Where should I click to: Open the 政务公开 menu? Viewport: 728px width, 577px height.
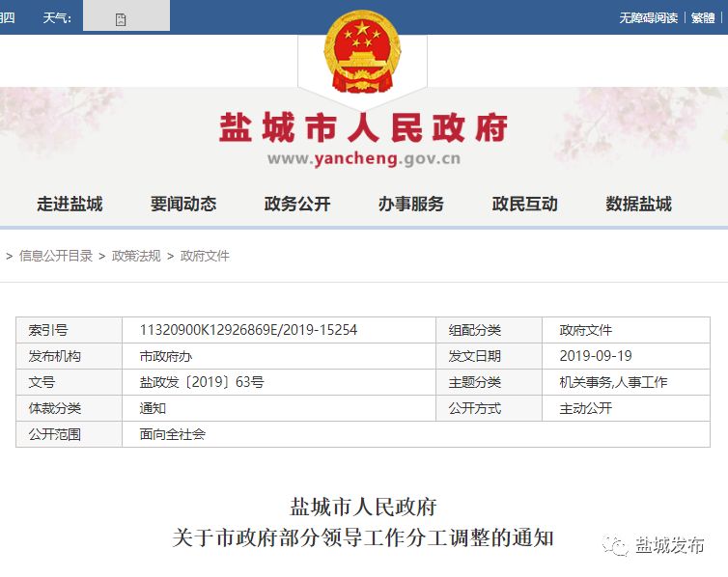[x=297, y=204]
